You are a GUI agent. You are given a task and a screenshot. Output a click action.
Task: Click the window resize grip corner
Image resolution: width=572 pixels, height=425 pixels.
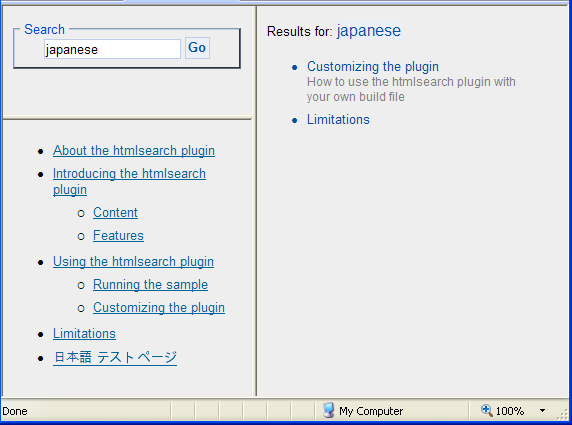[564, 414]
